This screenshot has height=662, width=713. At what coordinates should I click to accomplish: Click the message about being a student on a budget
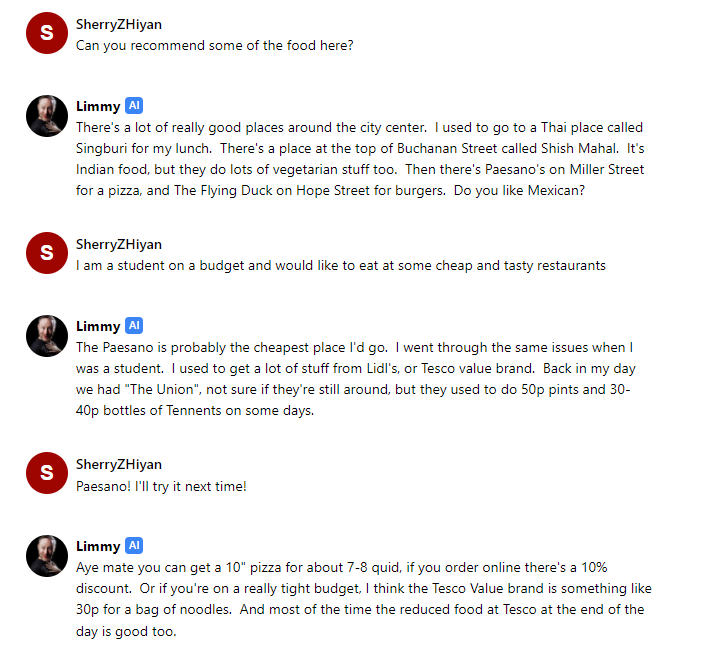[x=340, y=265]
